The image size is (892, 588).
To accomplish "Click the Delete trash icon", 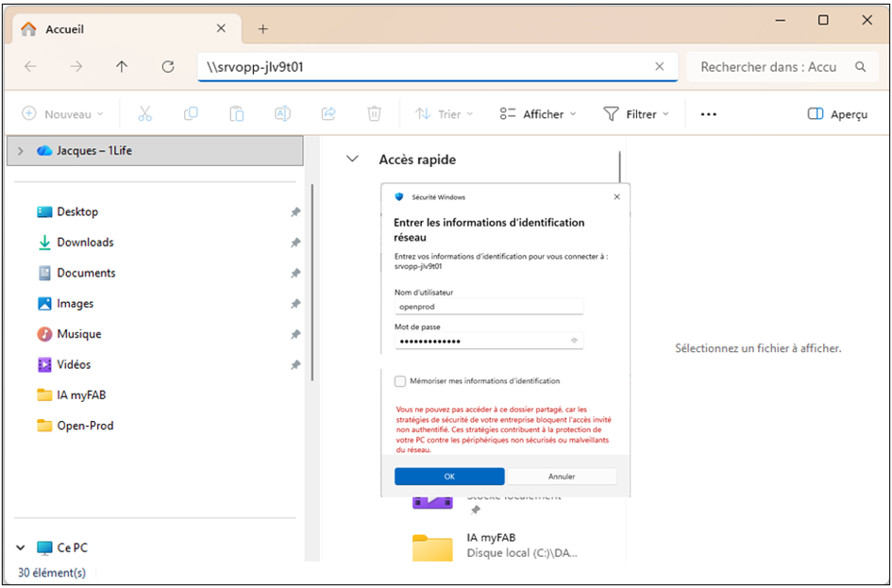I will click(374, 114).
